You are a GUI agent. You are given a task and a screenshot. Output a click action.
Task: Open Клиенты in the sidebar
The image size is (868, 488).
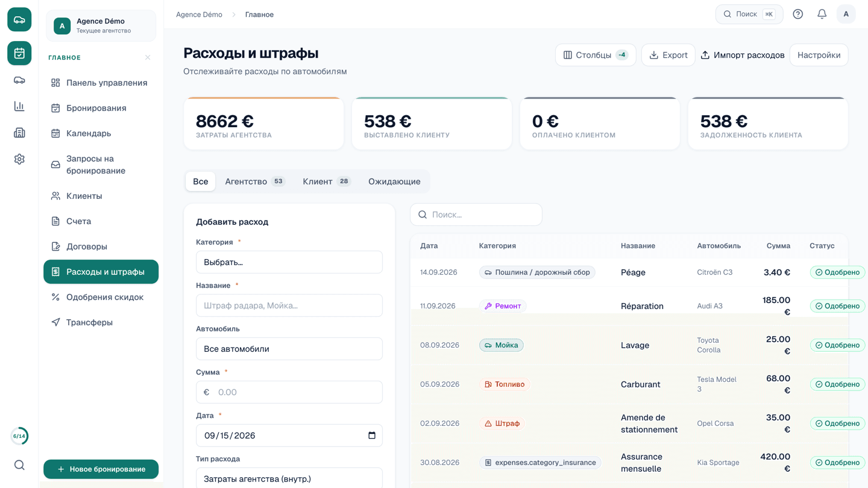point(101,196)
